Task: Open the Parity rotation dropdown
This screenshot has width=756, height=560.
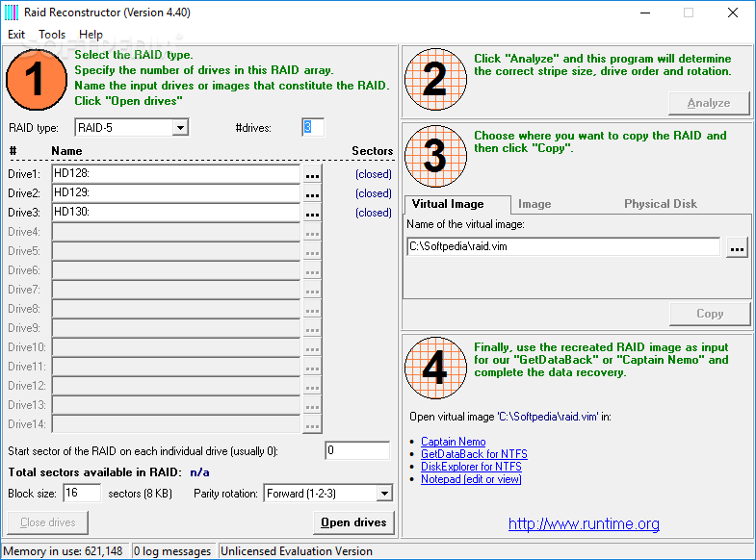Action: tap(384, 494)
